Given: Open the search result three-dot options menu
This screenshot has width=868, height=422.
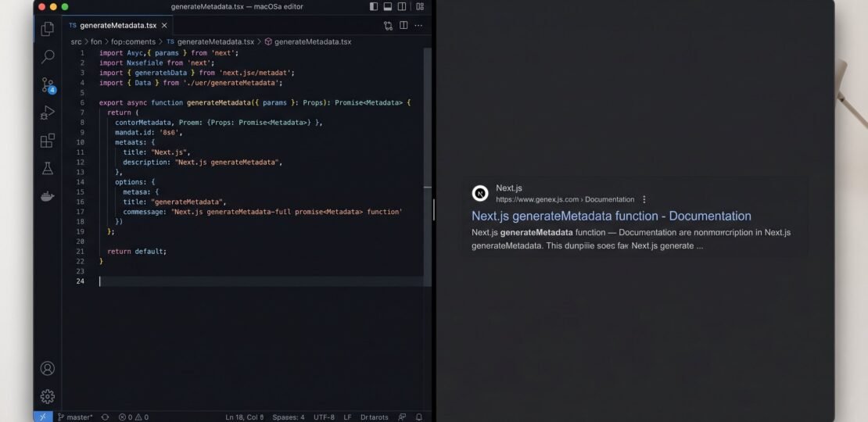Looking at the screenshot, I should click(x=644, y=199).
